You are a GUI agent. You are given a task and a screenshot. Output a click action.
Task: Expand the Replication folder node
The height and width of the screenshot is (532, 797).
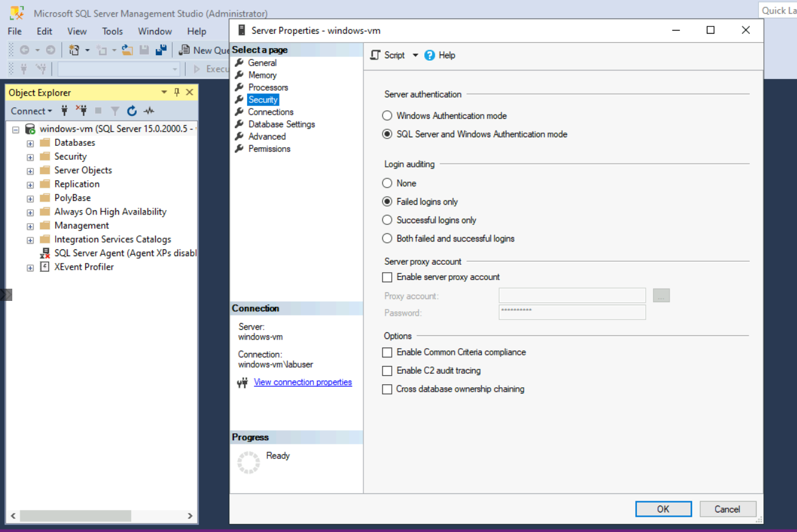pos(30,184)
